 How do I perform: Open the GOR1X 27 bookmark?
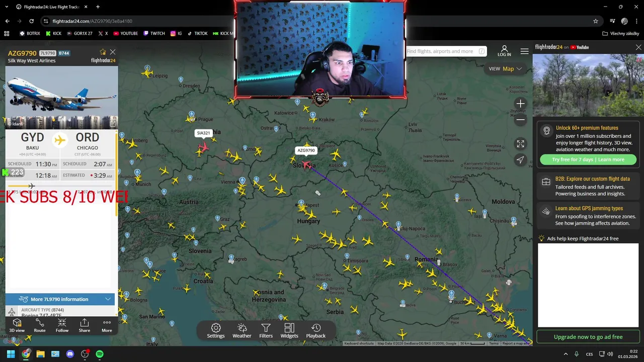(79, 33)
